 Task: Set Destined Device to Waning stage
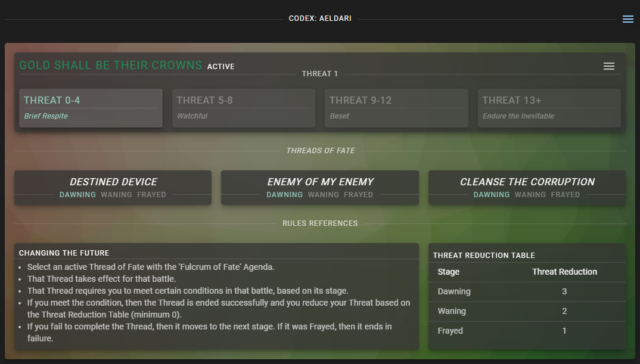(x=116, y=195)
